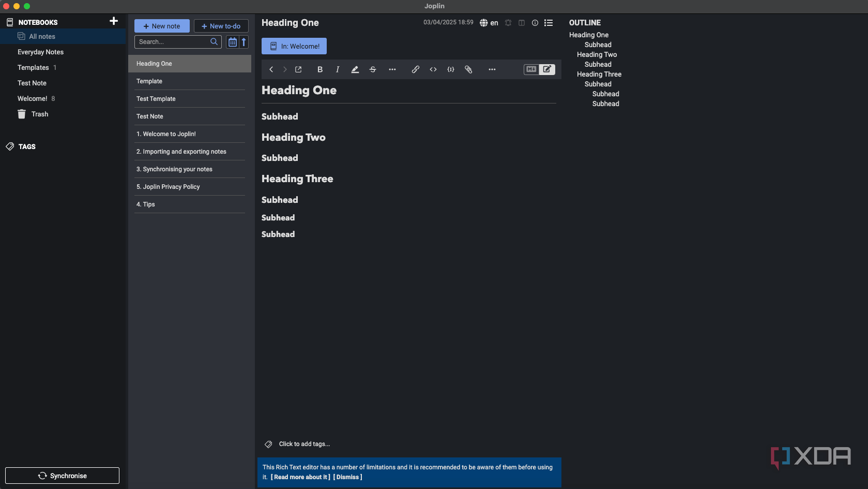Select All notes in sidebar
Screen dimensions: 868x489
tap(63, 36)
